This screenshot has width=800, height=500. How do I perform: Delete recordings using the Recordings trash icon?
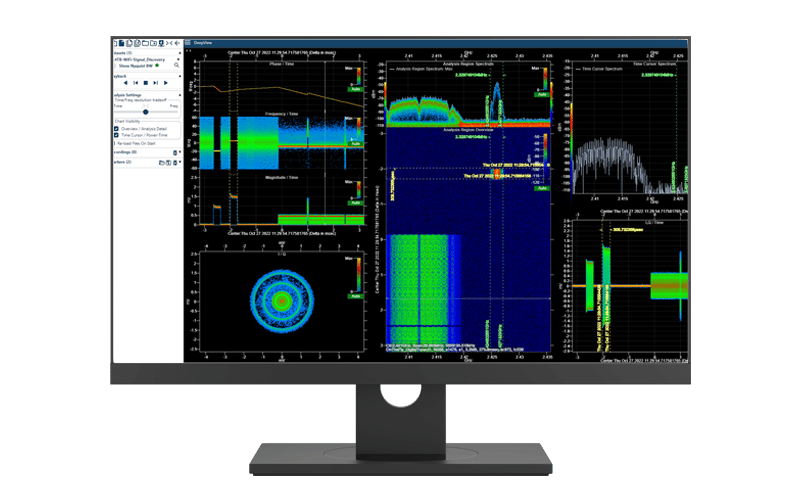[x=177, y=153]
